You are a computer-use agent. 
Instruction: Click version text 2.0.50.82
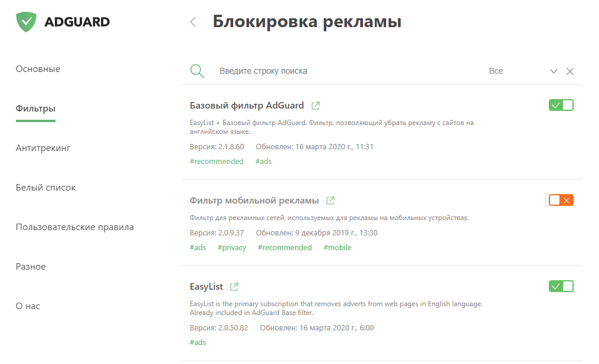click(233, 328)
